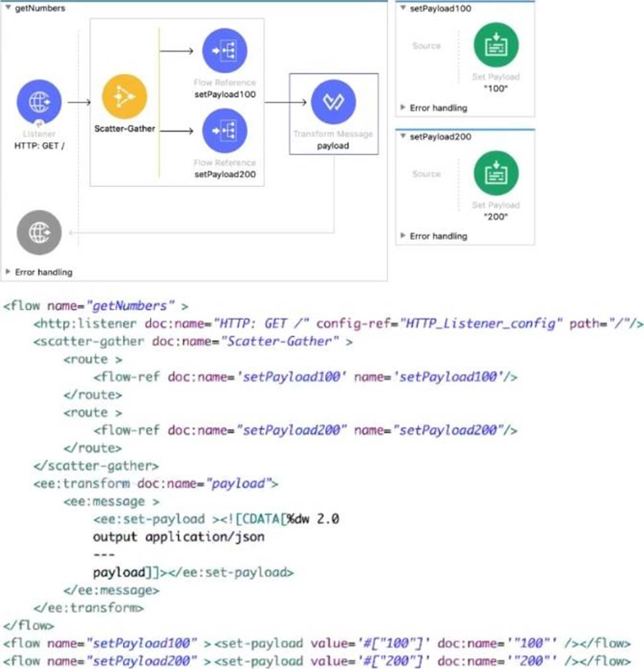Open the Transform Message component icon
Screen dimensions: 644x669
click(333, 102)
